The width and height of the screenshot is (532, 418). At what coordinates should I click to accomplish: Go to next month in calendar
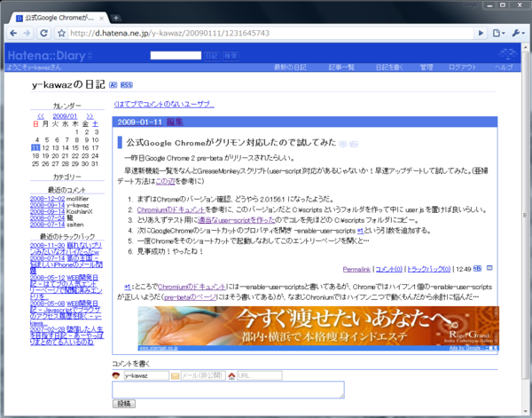pos(90,116)
